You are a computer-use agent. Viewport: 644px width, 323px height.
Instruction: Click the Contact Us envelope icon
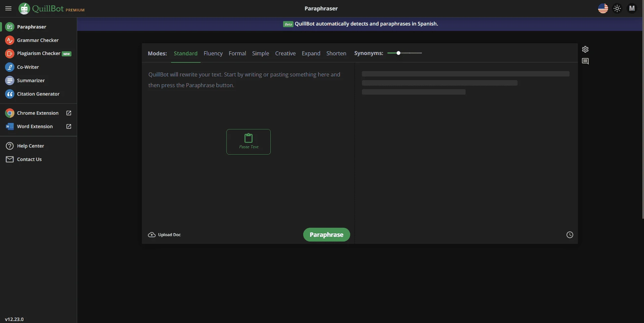point(10,159)
